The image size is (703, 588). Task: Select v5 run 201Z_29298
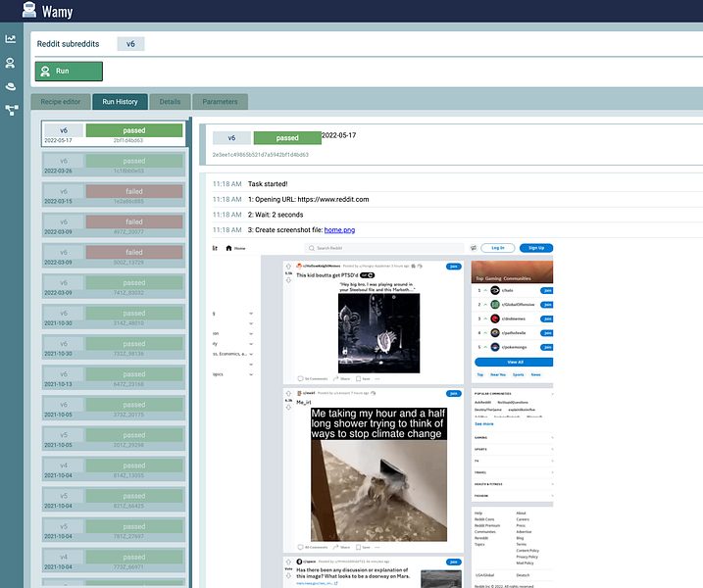[x=114, y=438]
